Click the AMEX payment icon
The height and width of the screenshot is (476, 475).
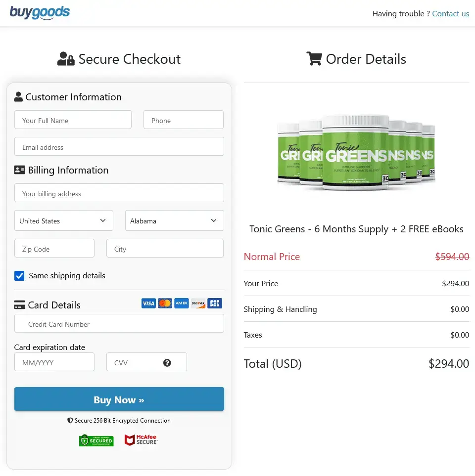point(182,303)
